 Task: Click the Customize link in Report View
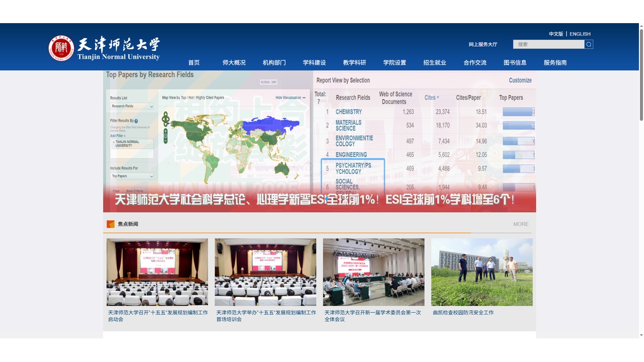[x=520, y=80]
